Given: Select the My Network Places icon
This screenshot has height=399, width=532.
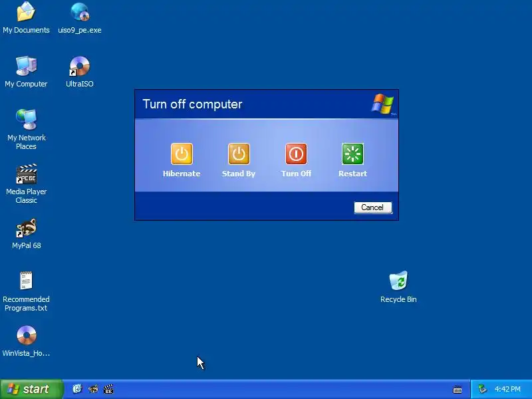Looking at the screenshot, I should 26,119.
